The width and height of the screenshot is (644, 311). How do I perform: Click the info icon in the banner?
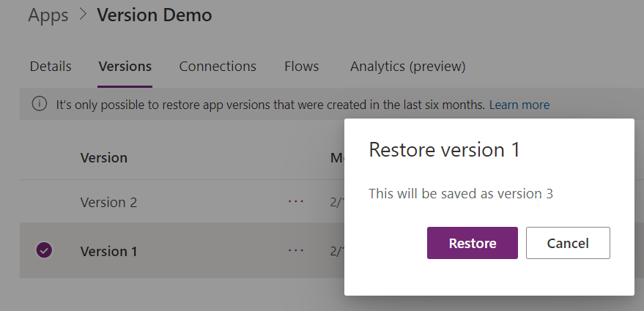click(40, 104)
